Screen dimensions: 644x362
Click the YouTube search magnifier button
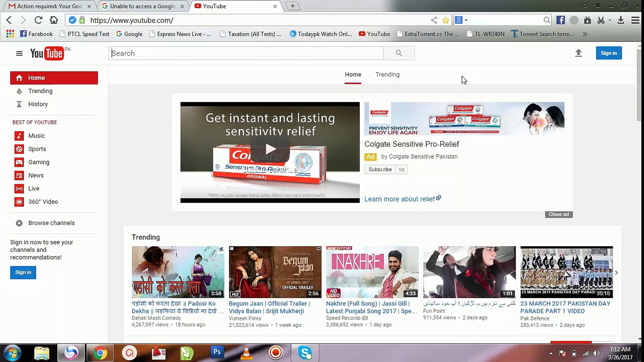[x=398, y=53]
